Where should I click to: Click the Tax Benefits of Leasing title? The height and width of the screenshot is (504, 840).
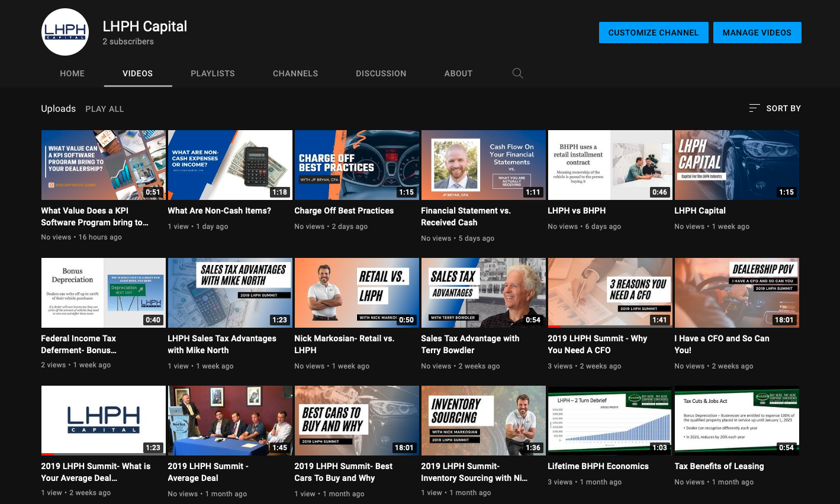(x=719, y=466)
